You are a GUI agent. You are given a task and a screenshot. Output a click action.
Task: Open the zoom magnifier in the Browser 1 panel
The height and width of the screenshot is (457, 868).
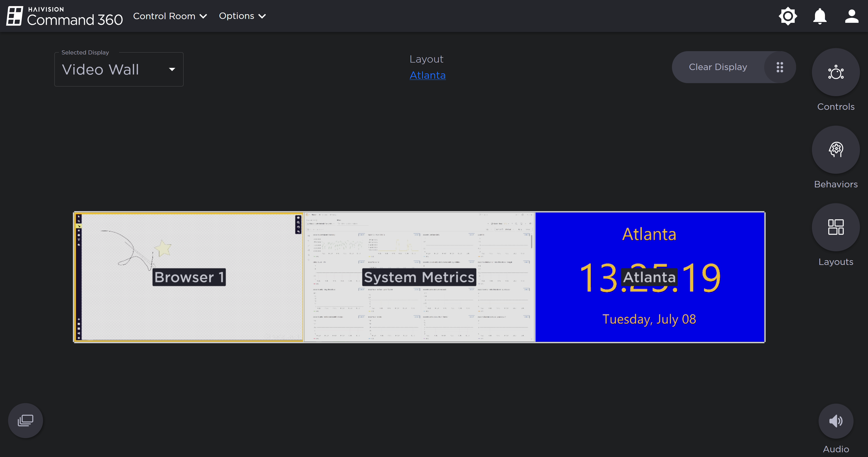(x=298, y=222)
